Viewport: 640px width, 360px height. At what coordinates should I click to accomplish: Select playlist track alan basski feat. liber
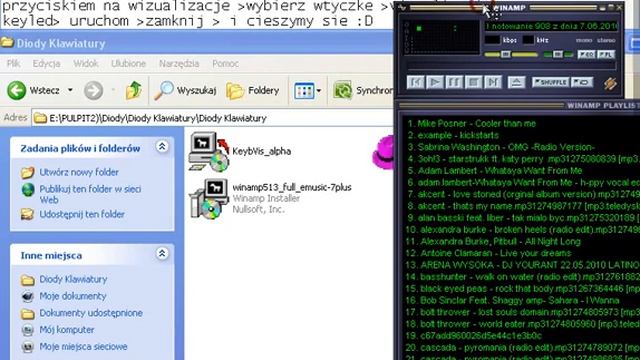(523, 218)
